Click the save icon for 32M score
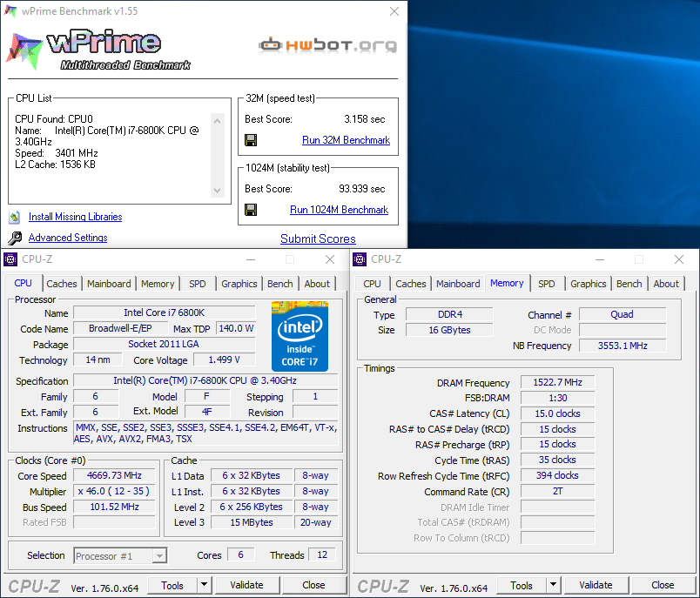Screen dimensions: 700x598 coord(251,140)
